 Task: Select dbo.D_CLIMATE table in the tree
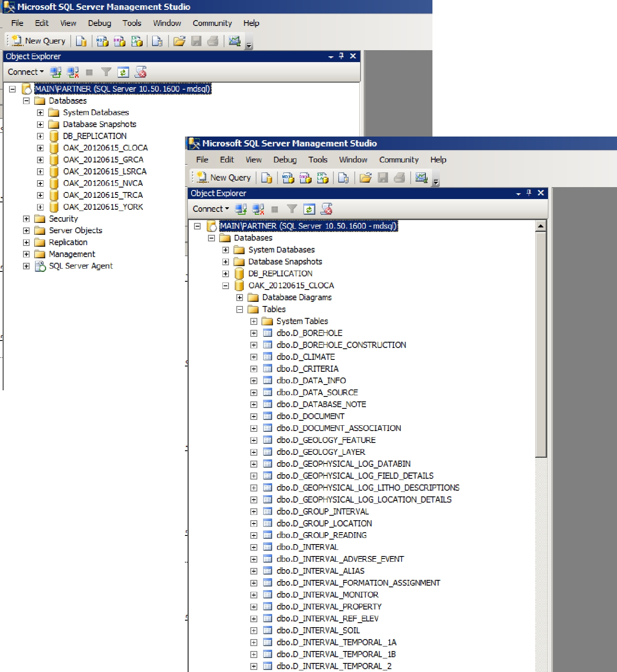(306, 357)
